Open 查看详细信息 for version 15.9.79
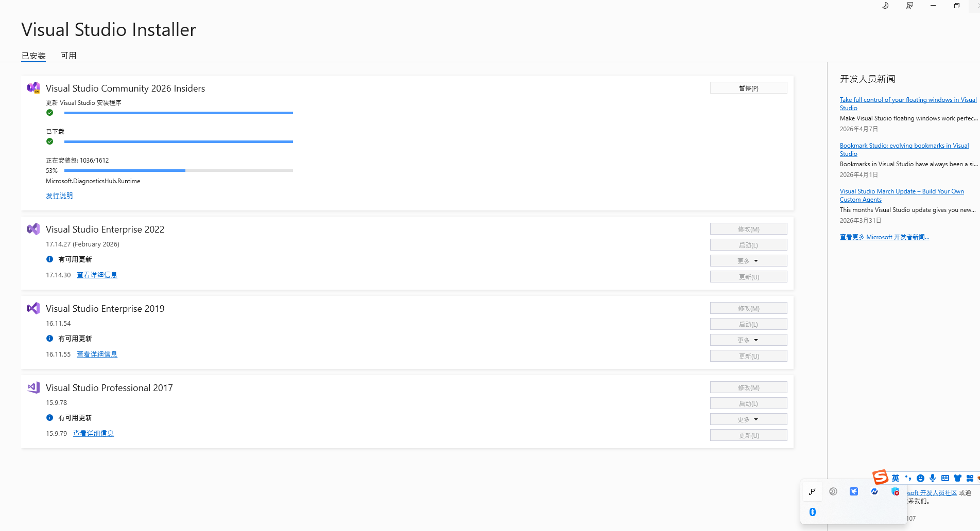980x531 pixels. click(x=93, y=433)
